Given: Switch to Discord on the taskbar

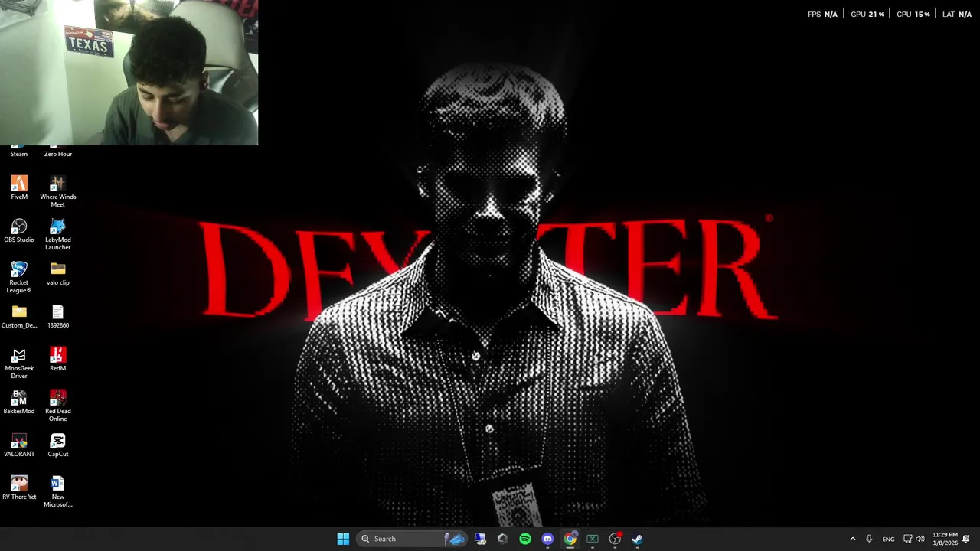Looking at the screenshot, I should click(547, 539).
